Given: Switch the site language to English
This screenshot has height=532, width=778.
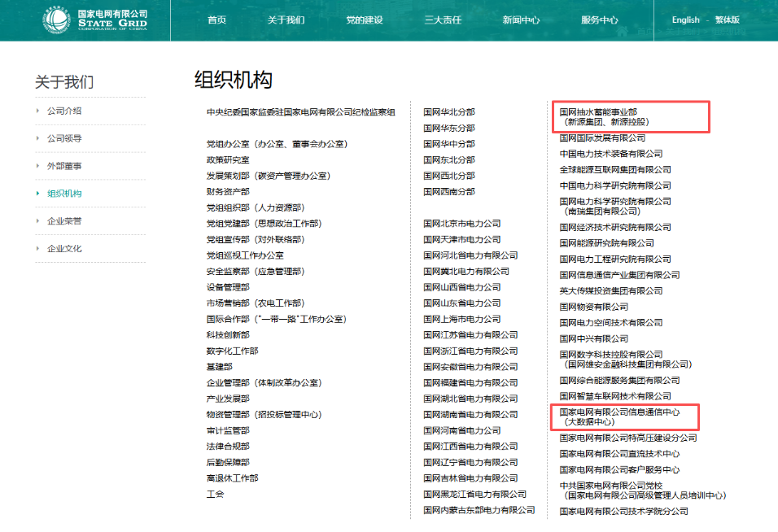Looking at the screenshot, I should pyautogui.click(x=685, y=20).
